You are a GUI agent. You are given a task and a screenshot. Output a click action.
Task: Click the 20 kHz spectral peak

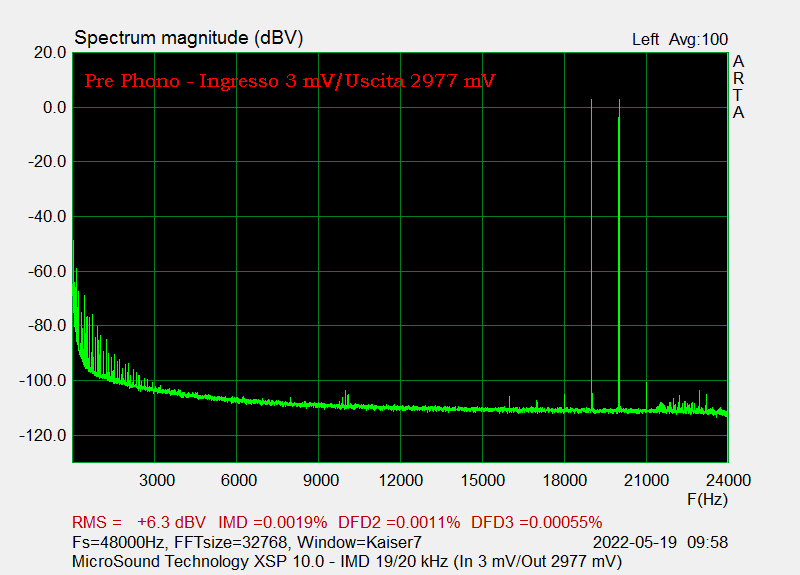[619, 255]
